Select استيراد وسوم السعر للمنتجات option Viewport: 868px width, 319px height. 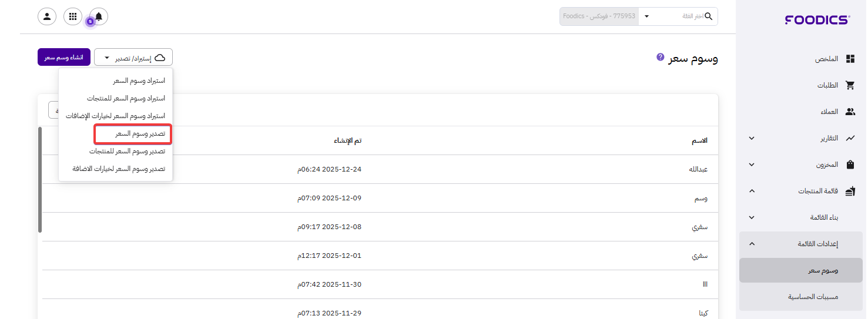click(x=126, y=98)
